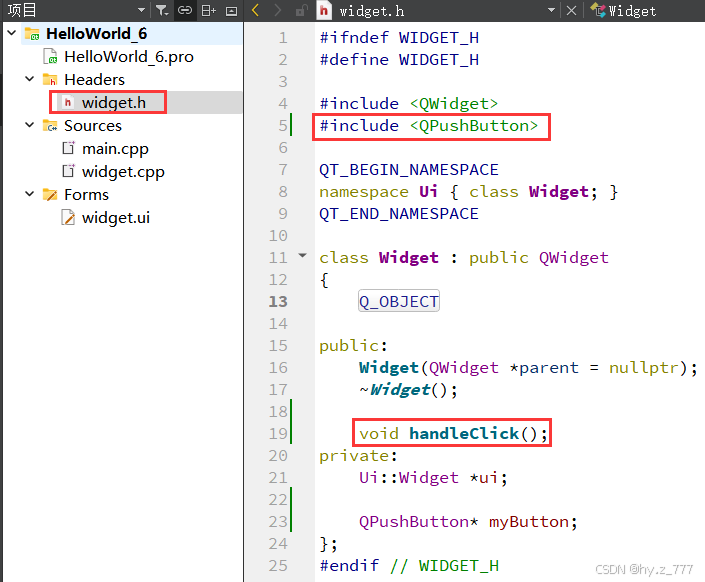Fold the class Widget code block
705x582 pixels.
(303, 256)
